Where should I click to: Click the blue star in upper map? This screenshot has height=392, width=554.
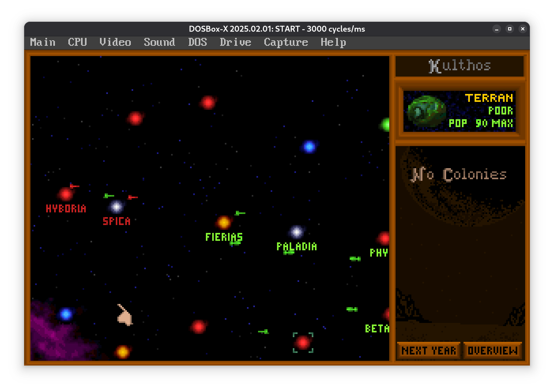(309, 146)
